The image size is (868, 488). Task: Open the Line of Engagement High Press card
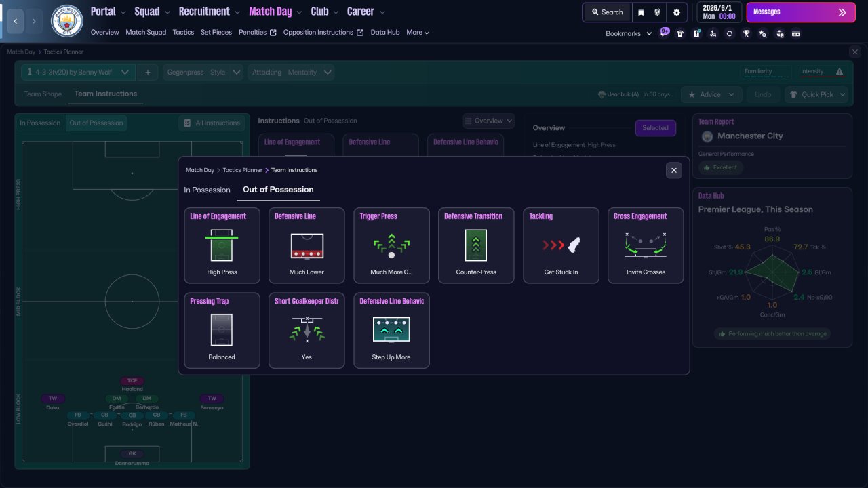tap(222, 245)
